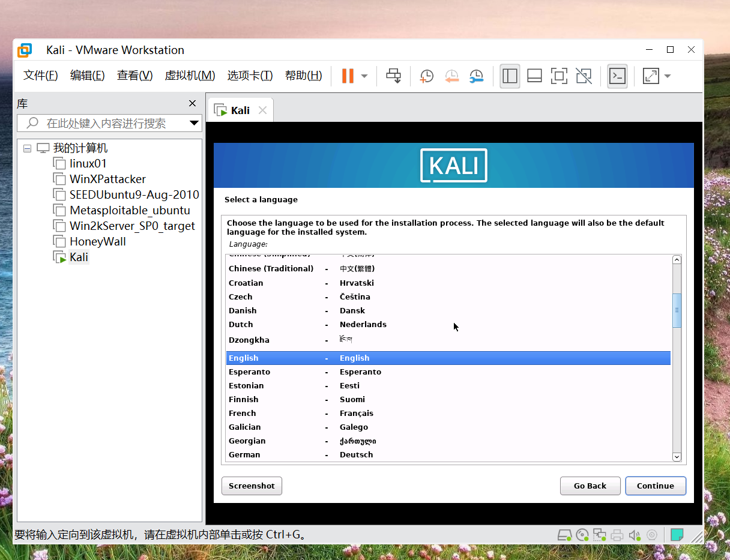Choose Danish language
Screen dimensions: 730x560
pos(448,310)
